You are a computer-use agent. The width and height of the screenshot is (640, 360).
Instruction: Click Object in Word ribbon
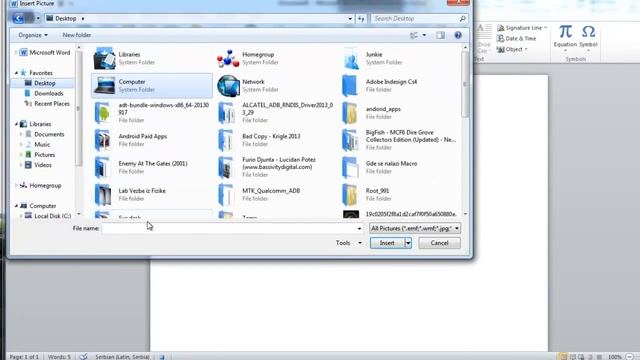(x=512, y=49)
